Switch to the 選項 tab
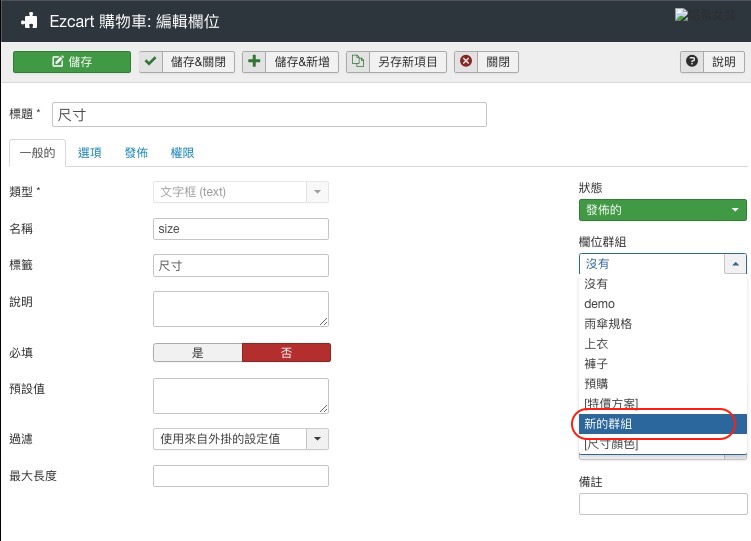This screenshot has width=751, height=541. click(x=90, y=153)
